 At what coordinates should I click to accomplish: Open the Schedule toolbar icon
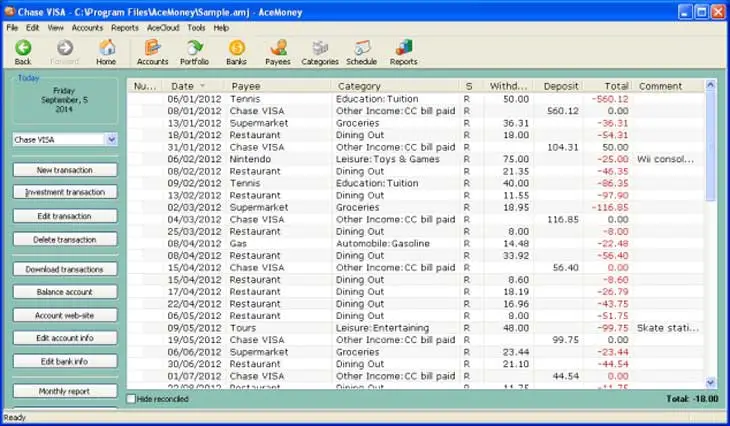tap(361, 52)
